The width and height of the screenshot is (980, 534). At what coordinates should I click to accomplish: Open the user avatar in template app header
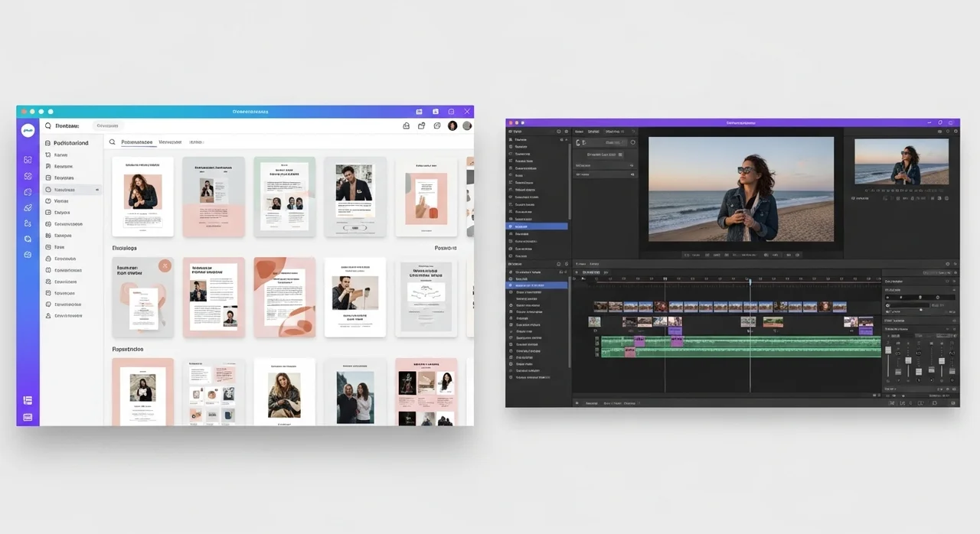tap(452, 125)
